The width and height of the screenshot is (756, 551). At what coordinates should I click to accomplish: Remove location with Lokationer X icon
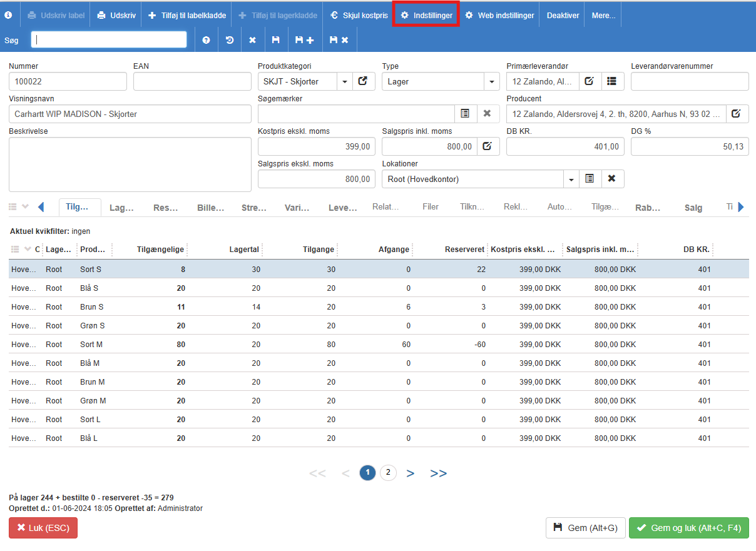pos(612,179)
